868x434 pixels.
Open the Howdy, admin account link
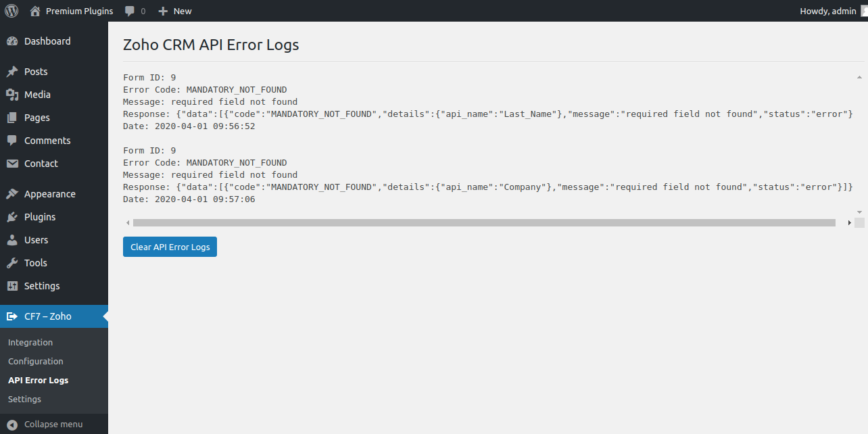tap(827, 11)
